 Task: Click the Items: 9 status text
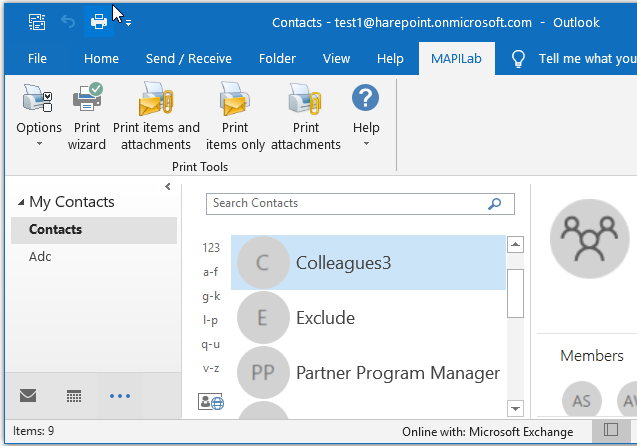click(33, 431)
